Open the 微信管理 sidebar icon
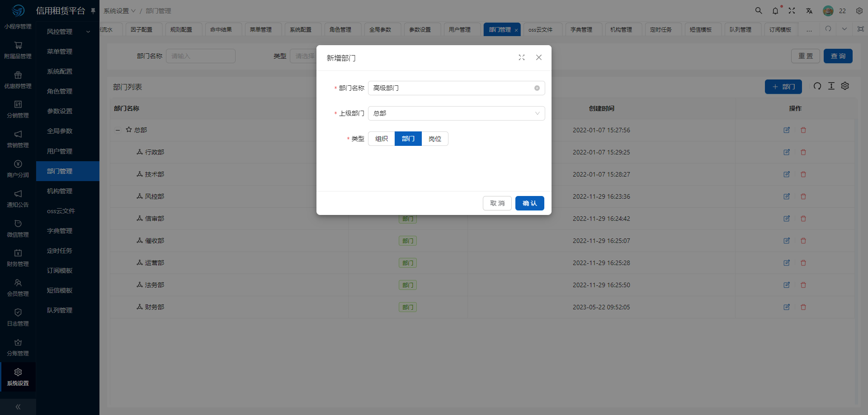 pyautogui.click(x=18, y=224)
